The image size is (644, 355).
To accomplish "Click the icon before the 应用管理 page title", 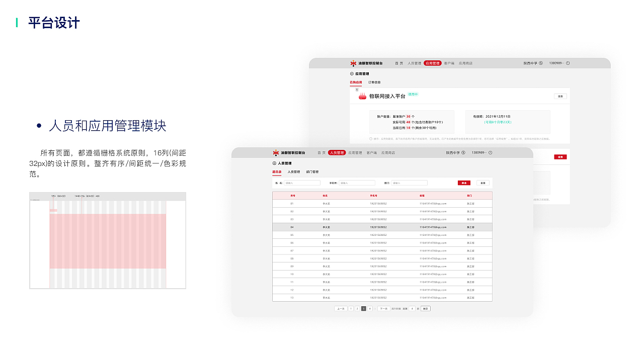I will [351, 74].
